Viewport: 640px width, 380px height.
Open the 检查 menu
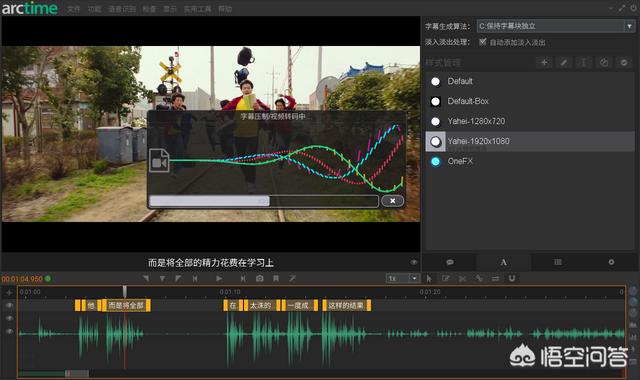click(149, 9)
